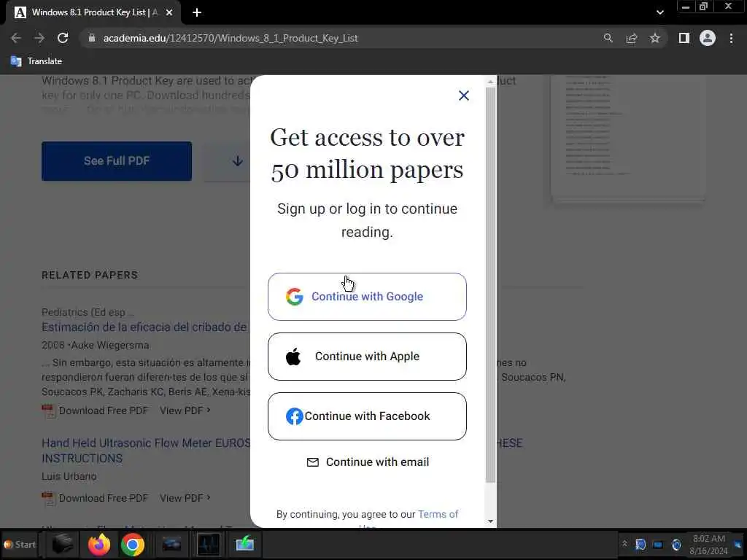View PDF for the Auke Wiegersma paper
This screenshot has height=560, width=747.
click(185, 411)
